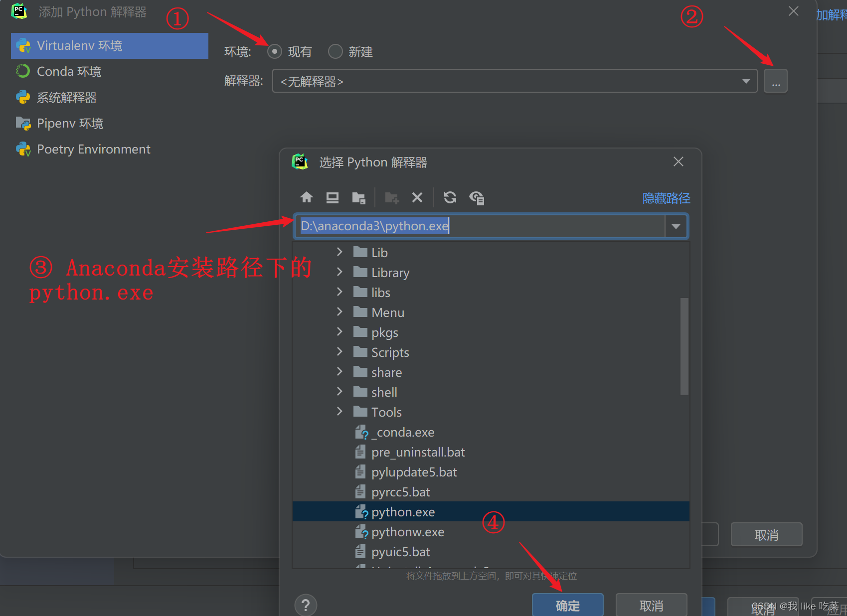Refresh the file tree
847x616 pixels.
click(x=450, y=197)
